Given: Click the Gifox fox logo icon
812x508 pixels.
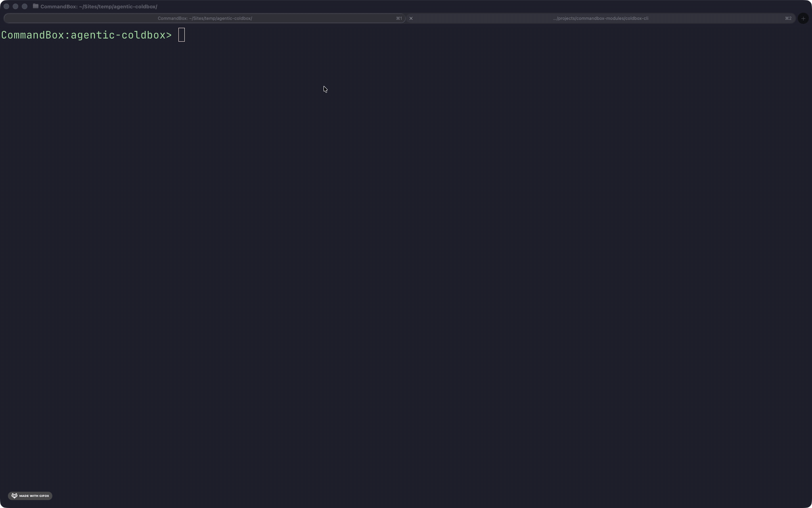Looking at the screenshot, I should [14, 496].
